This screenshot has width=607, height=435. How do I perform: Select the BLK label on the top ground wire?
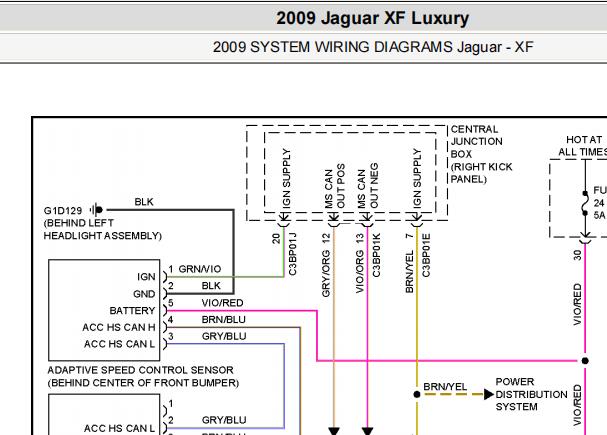[x=144, y=202]
